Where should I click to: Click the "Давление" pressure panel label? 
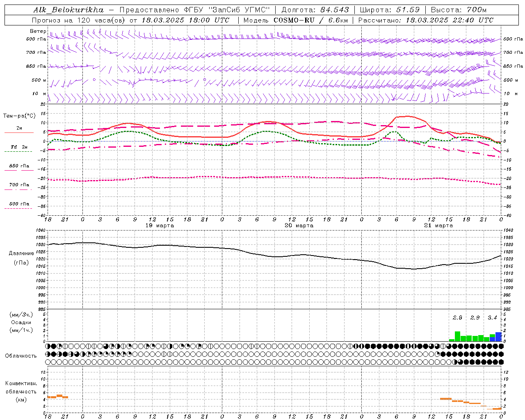coord(21,253)
